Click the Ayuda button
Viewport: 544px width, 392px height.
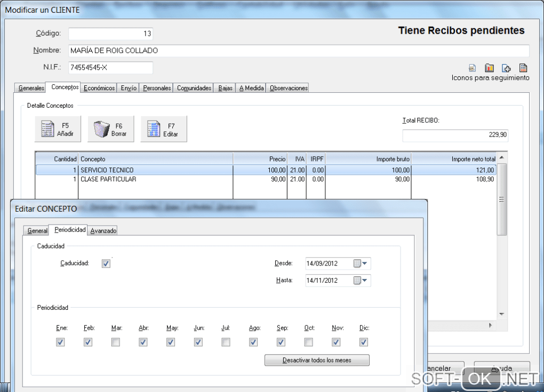502,368
